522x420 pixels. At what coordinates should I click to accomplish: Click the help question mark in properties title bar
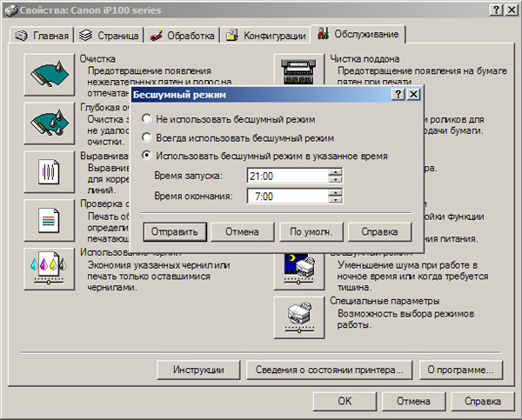pos(496,10)
